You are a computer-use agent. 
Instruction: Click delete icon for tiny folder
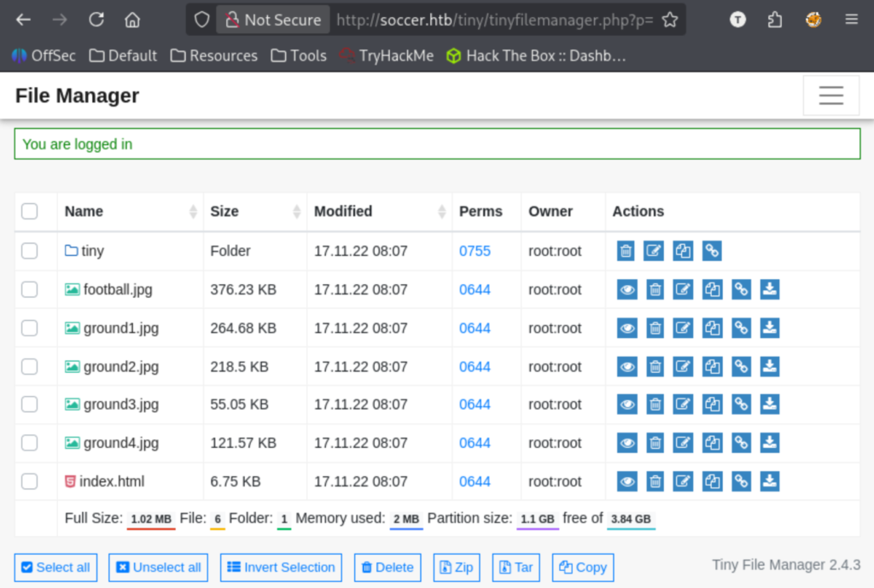point(626,251)
